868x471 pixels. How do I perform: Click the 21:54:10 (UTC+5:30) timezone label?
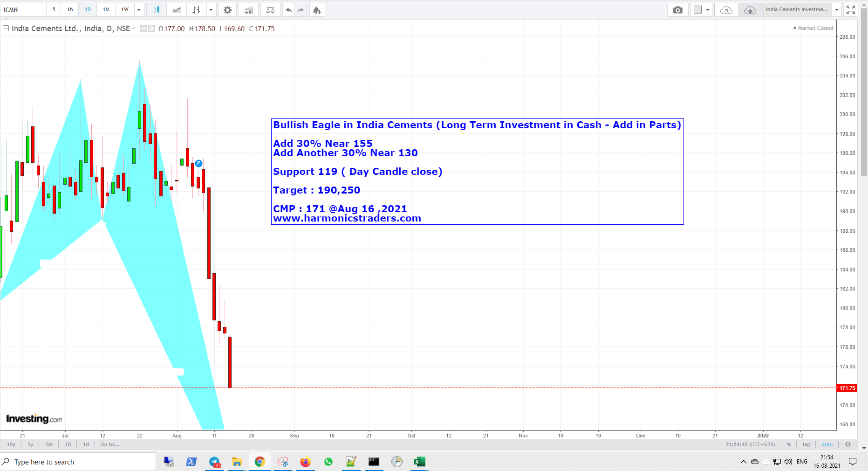pos(750,444)
